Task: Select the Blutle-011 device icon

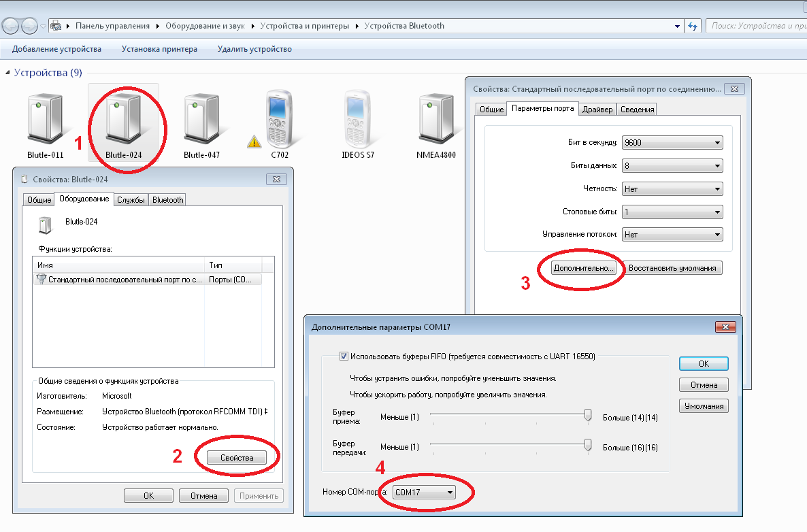Action: pyautogui.click(x=46, y=118)
